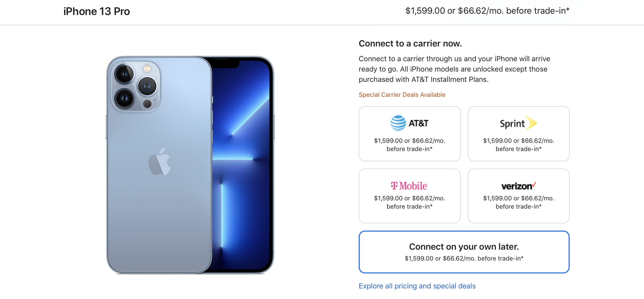Pick the T-Mobile carrier price option
Viewport: 644px width, 299px height.
pyautogui.click(x=410, y=202)
